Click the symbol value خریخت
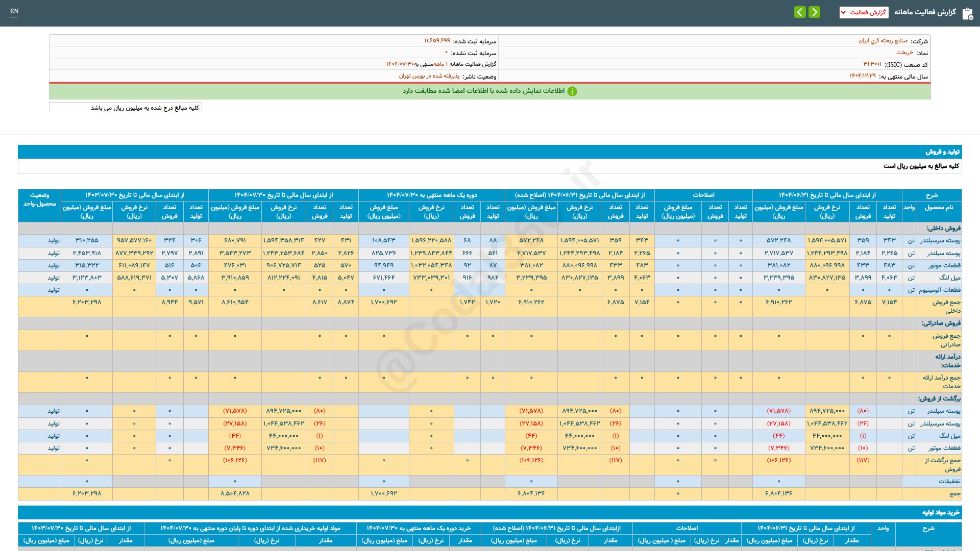Viewport: 980px width, 551px height. click(x=904, y=53)
